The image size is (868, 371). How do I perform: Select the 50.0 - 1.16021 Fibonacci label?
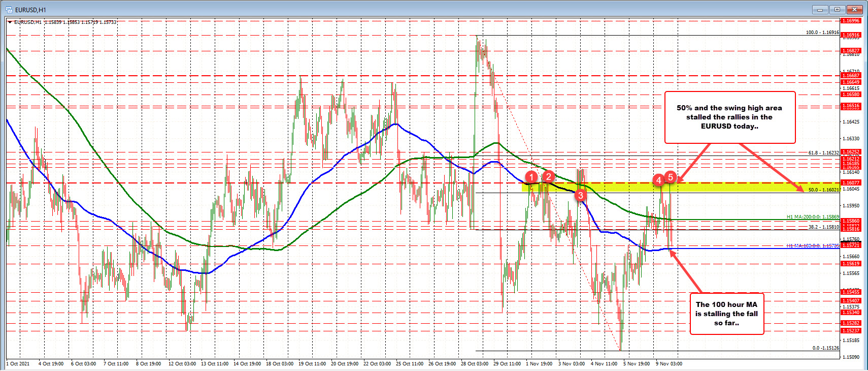coord(823,190)
